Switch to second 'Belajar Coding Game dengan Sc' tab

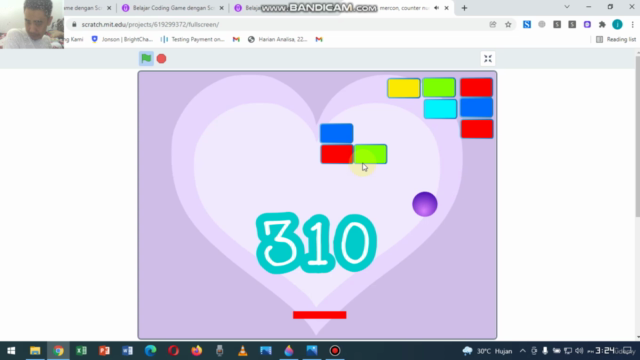(x=173, y=8)
